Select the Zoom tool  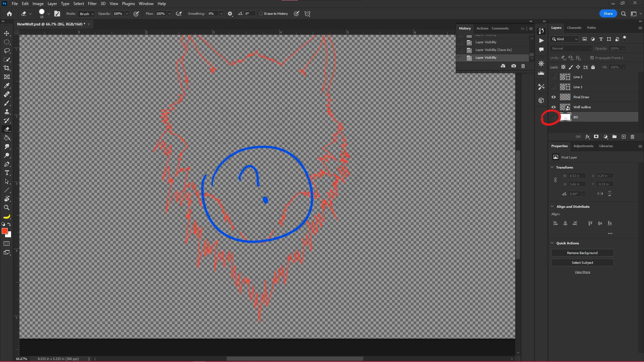tap(7, 208)
